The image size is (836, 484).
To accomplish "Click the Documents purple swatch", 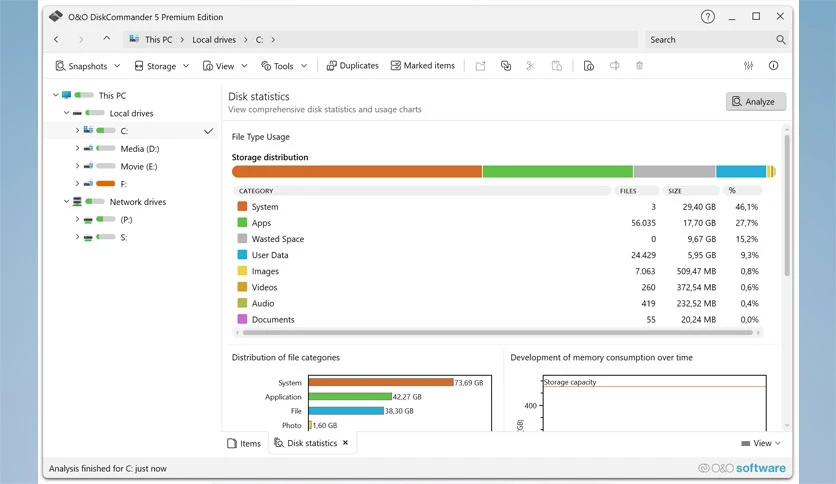I will click(242, 319).
